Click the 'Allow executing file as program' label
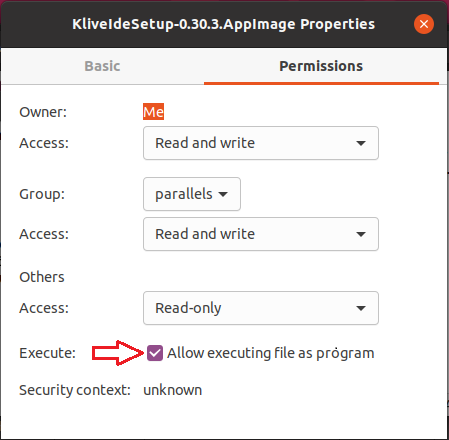449x440 pixels. click(271, 353)
